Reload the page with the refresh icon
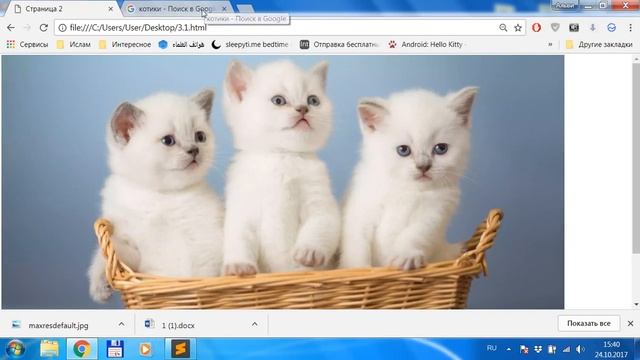640x360 pixels. pos(44,28)
